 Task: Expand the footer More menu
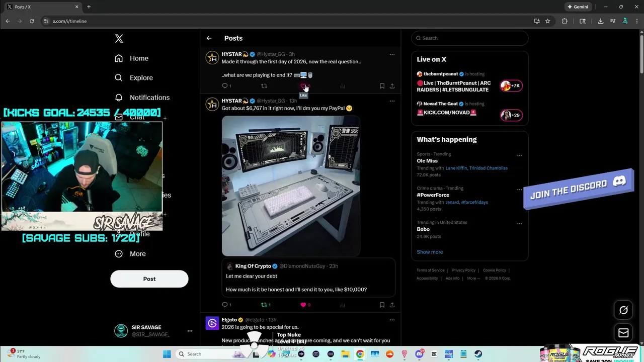click(x=473, y=279)
